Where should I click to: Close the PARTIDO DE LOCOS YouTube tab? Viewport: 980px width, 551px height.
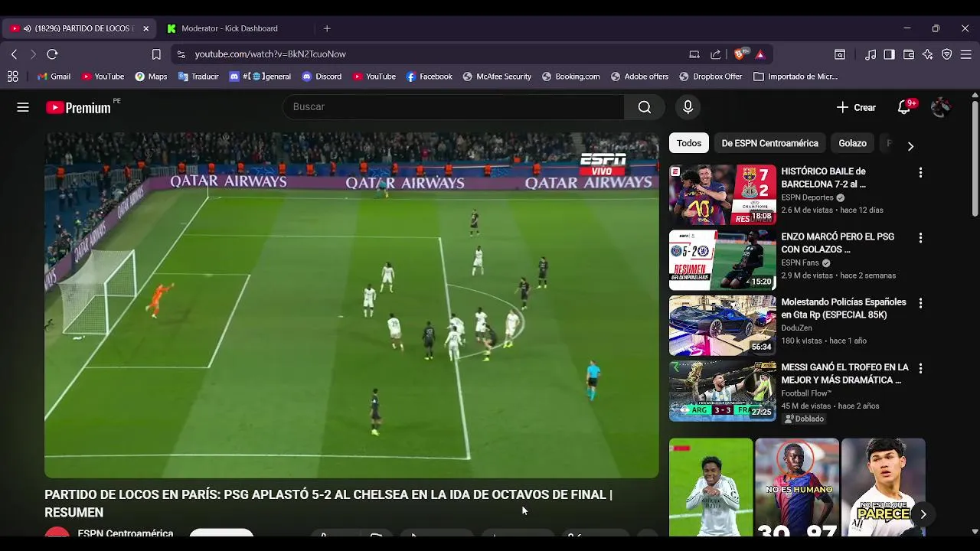coord(145,28)
